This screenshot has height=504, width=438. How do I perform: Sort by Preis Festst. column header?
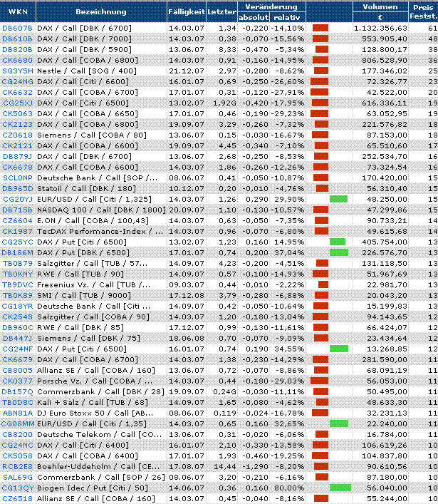pos(423,12)
